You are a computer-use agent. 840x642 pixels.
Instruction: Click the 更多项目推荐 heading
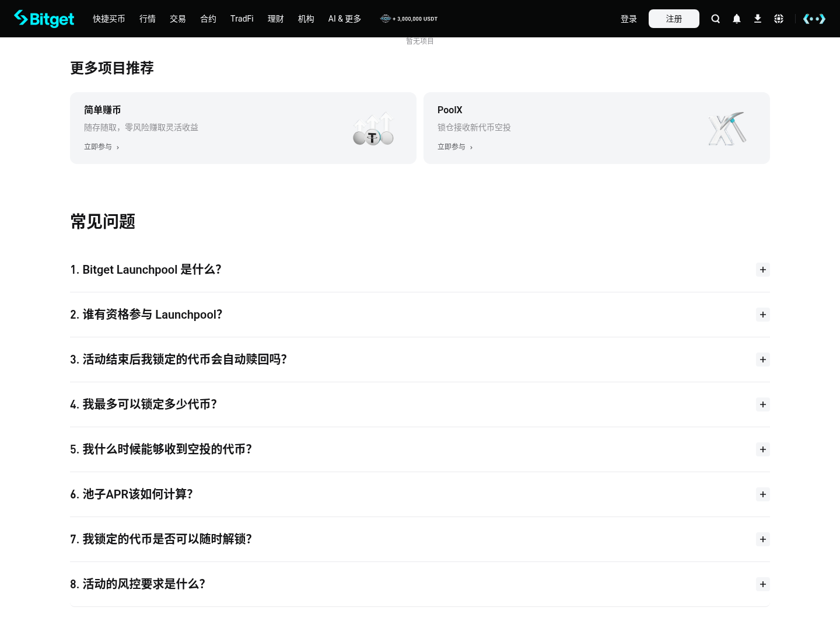pos(112,68)
